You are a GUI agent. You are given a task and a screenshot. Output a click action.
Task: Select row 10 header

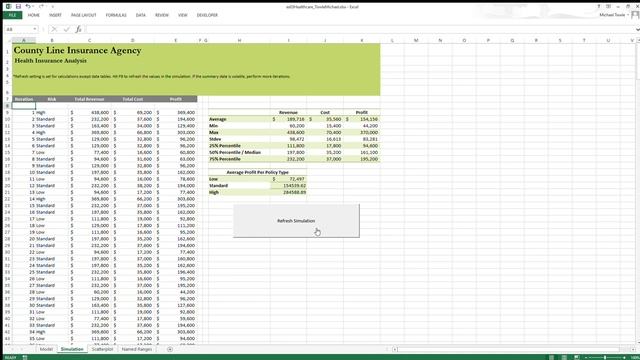(7, 119)
